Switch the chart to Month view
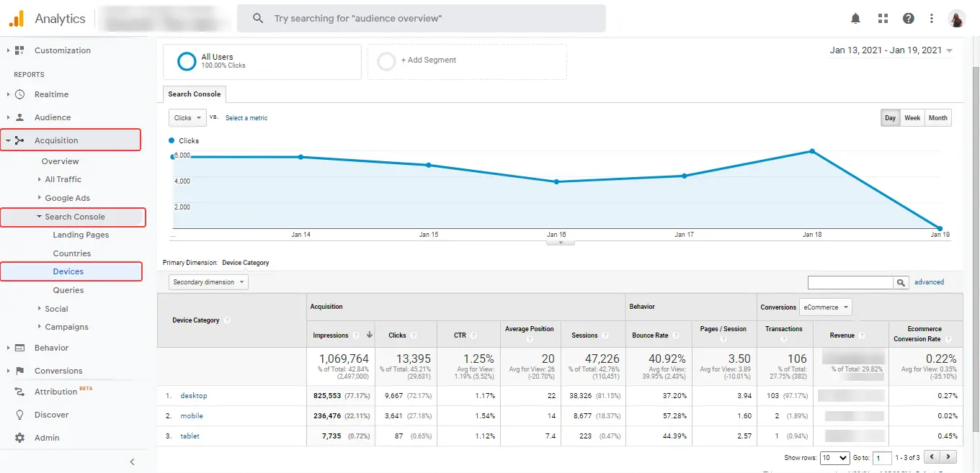 click(x=937, y=117)
